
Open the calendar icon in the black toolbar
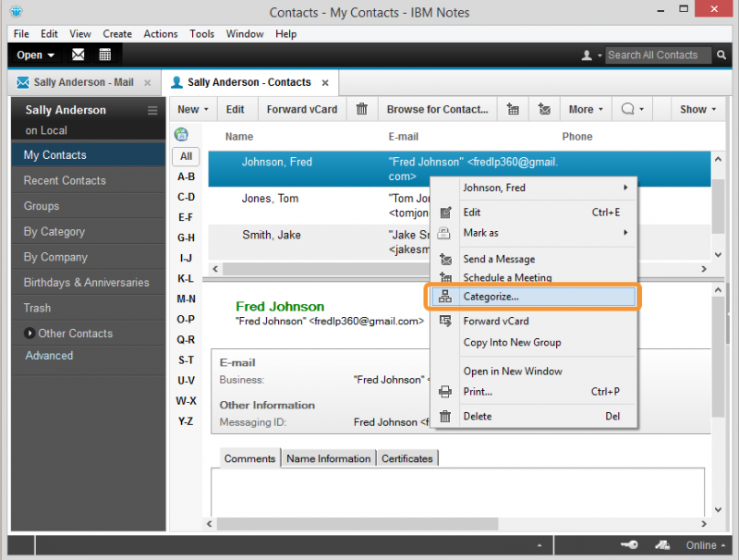coord(104,55)
